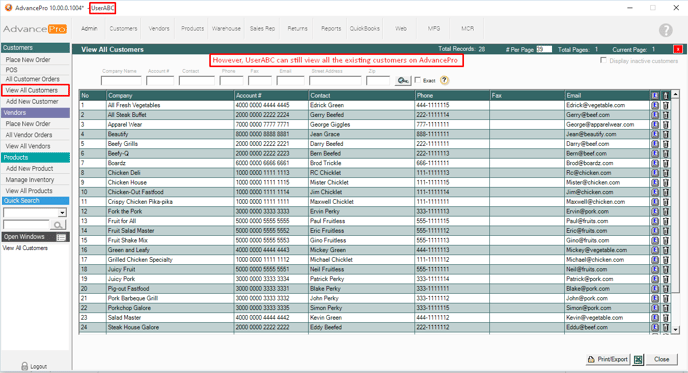Click the Excel export icon beside Print/Export
The width and height of the screenshot is (688, 373).
tap(638, 359)
